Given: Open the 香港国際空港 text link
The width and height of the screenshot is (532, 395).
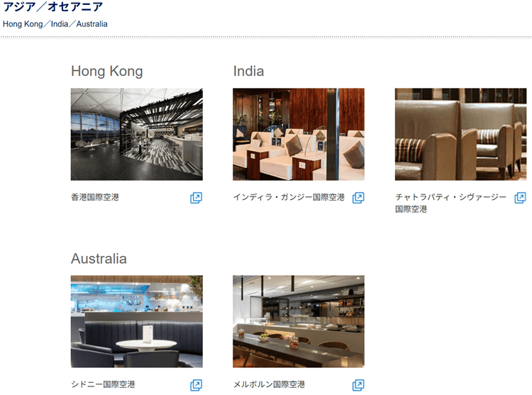Looking at the screenshot, I should (x=95, y=197).
